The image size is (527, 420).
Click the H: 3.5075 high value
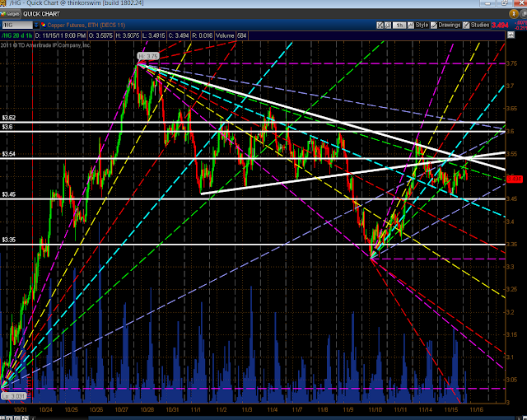[x=128, y=35]
